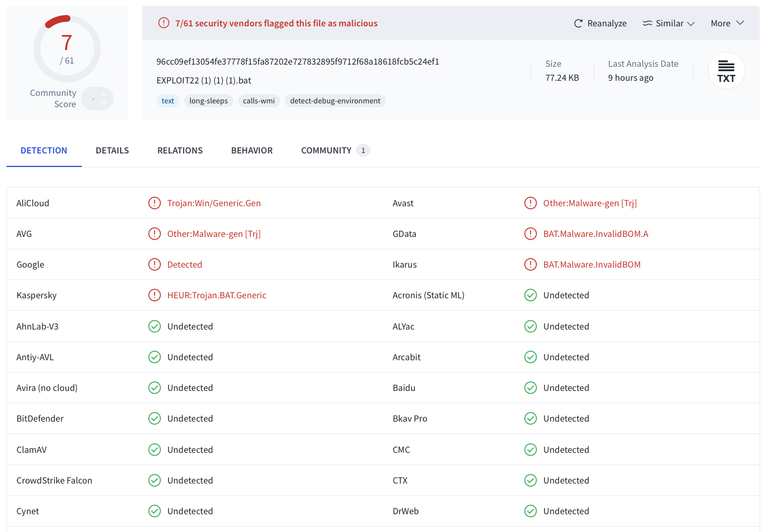Screen dimensions: 766x532
Task: Expand the More dropdown chevron
Action: pos(740,23)
